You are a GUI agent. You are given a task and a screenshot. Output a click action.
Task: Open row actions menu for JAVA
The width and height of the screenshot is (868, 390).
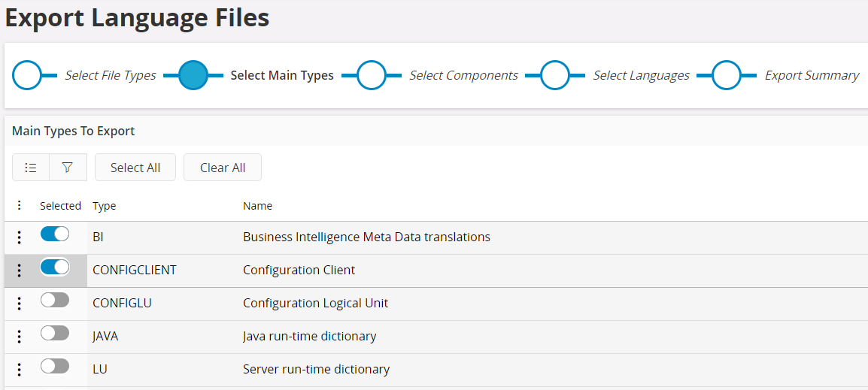click(x=20, y=337)
